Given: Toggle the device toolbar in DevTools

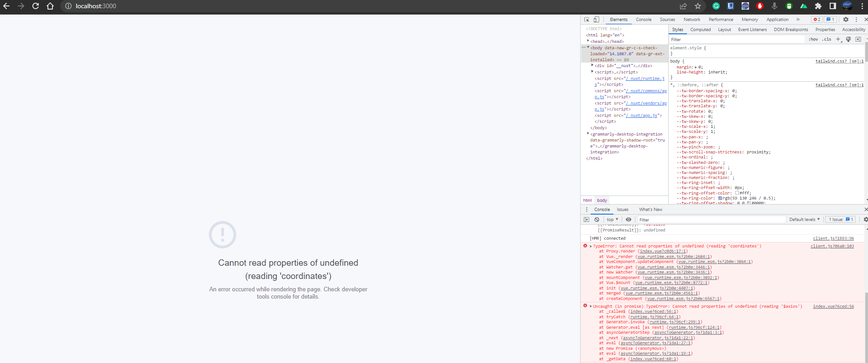Looking at the screenshot, I should tap(596, 20).
